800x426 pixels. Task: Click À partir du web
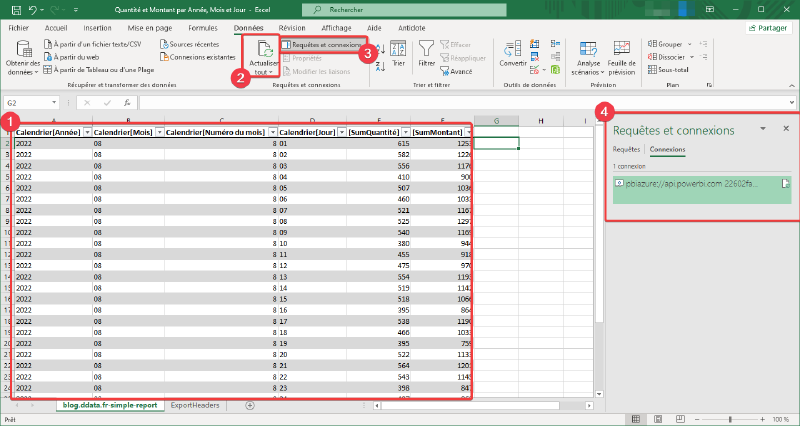(71, 57)
